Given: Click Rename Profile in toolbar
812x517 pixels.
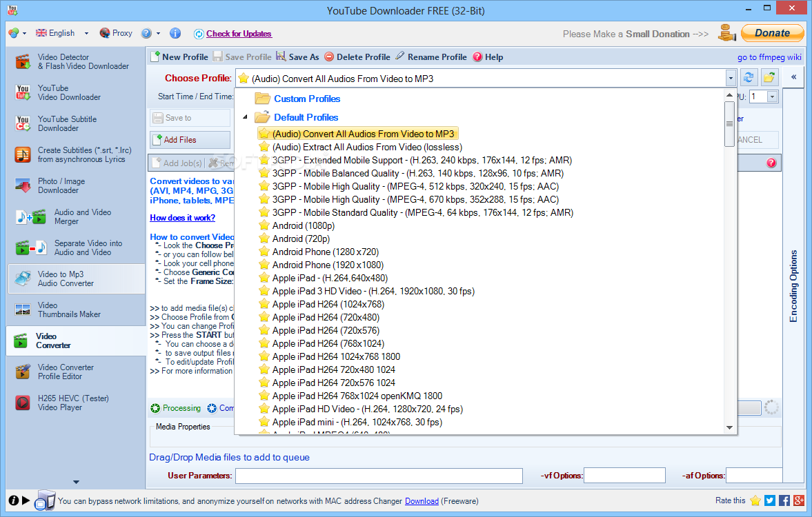Looking at the screenshot, I should pos(431,57).
